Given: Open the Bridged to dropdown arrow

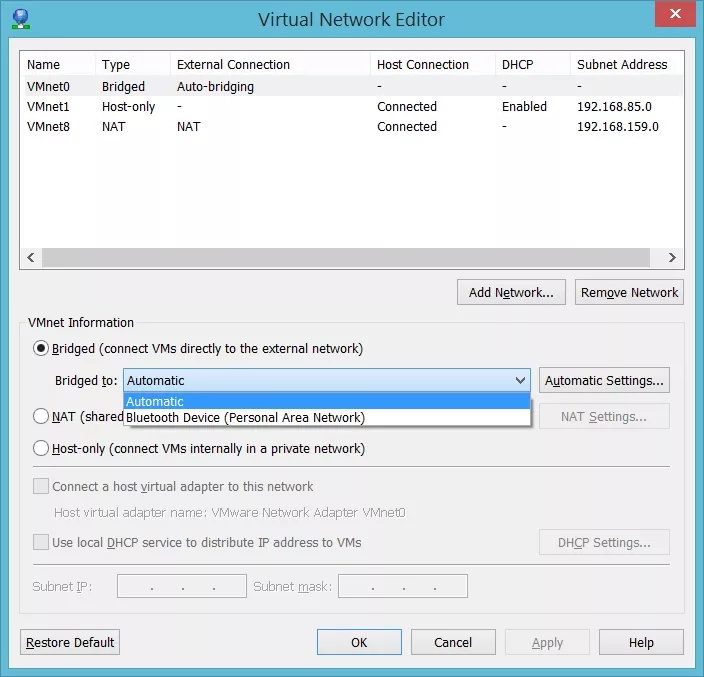Looking at the screenshot, I should point(520,380).
